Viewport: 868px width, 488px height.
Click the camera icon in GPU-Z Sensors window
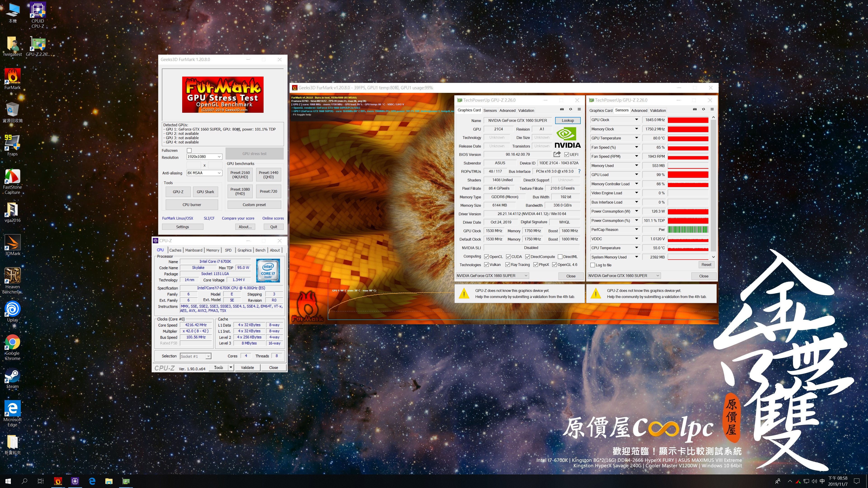point(694,109)
